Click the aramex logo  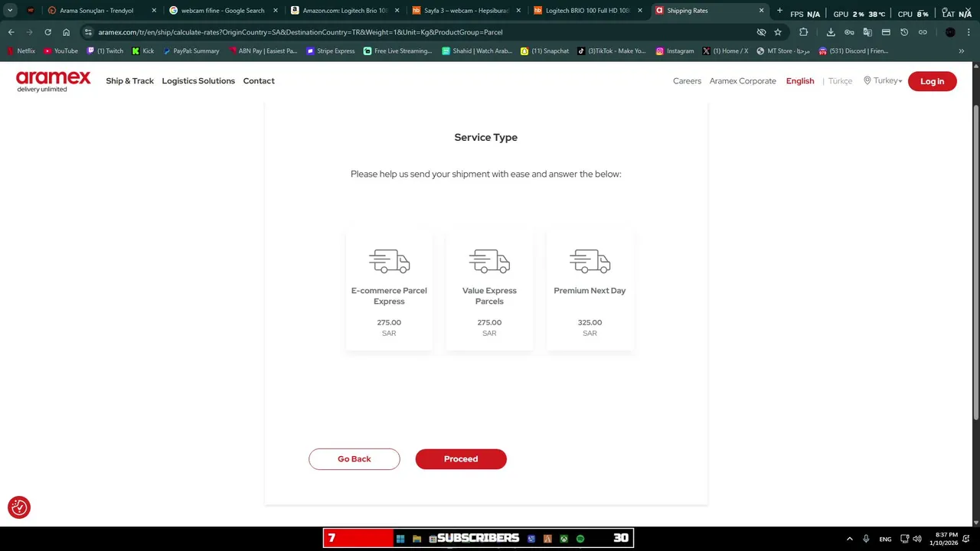tap(53, 81)
